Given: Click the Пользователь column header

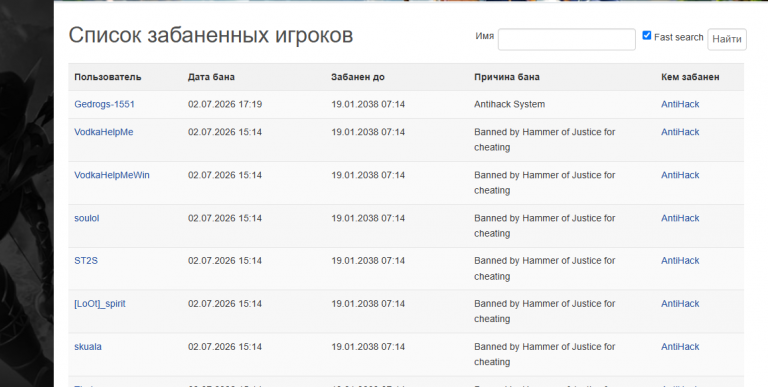Looking at the screenshot, I should (108, 77).
